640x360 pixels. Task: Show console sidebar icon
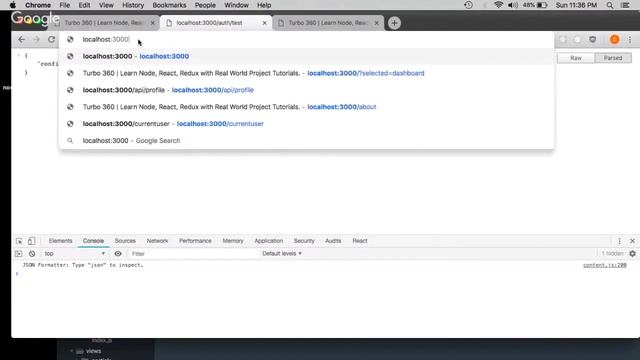[18, 253]
